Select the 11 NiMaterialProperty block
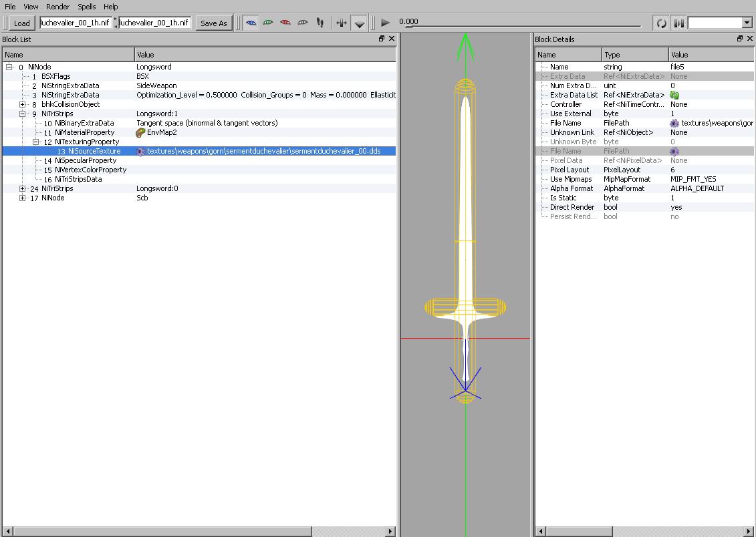This screenshot has height=537, width=756. 199,132
